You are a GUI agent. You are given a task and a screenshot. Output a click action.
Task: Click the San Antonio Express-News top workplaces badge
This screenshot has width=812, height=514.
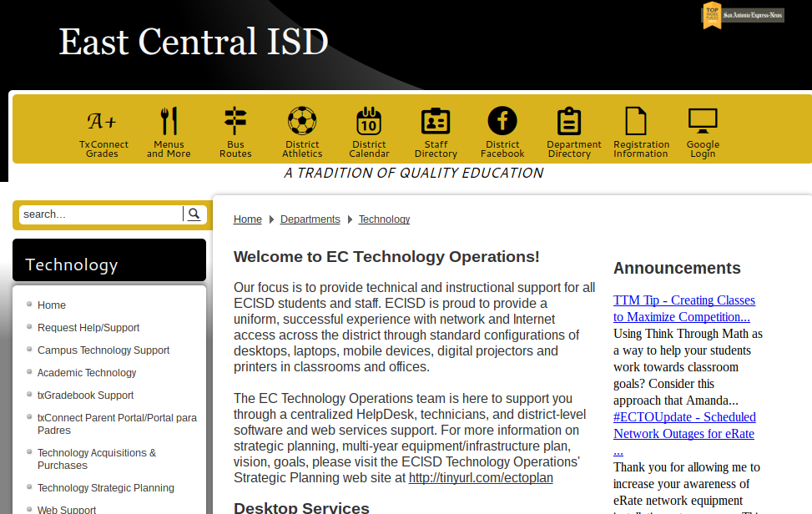coord(743,15)
